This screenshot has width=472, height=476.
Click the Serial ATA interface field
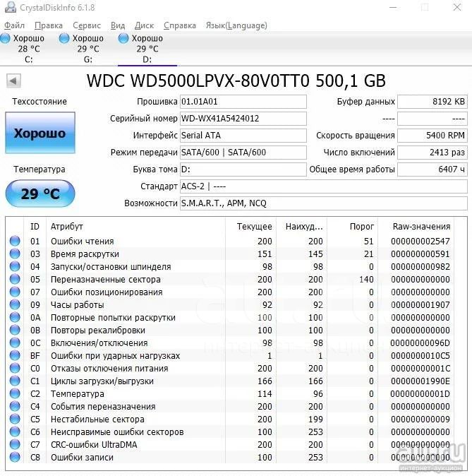click(x=243, y=136)
